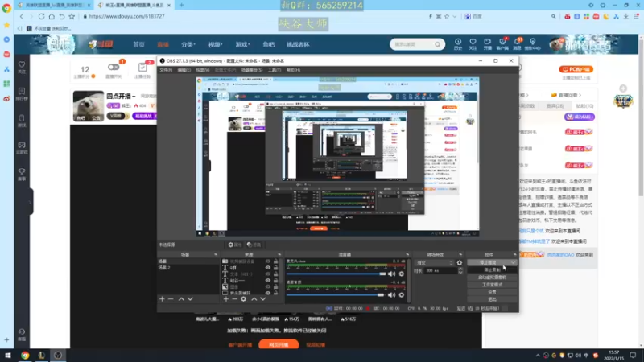
Task: Pop out the 来源 dock panel
Action: click(x=279, y=254)
